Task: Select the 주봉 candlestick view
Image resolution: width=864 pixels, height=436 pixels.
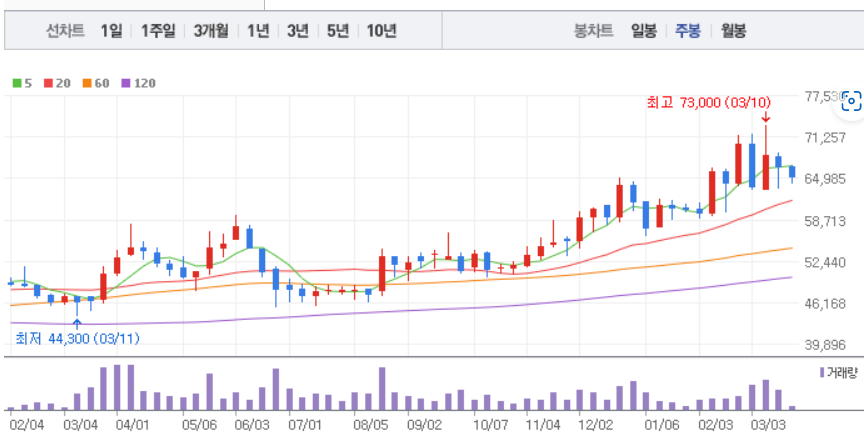Action: coord(688,31)
